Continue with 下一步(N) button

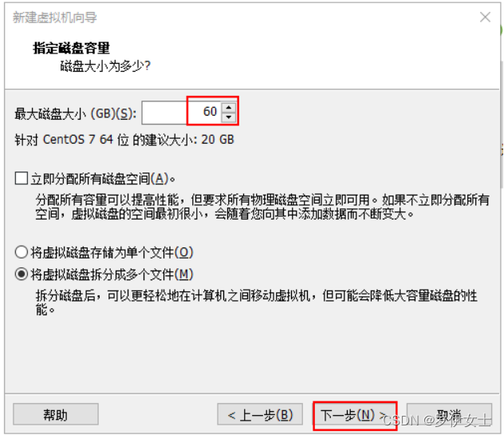pyautogui.click(x=355, y=415)
